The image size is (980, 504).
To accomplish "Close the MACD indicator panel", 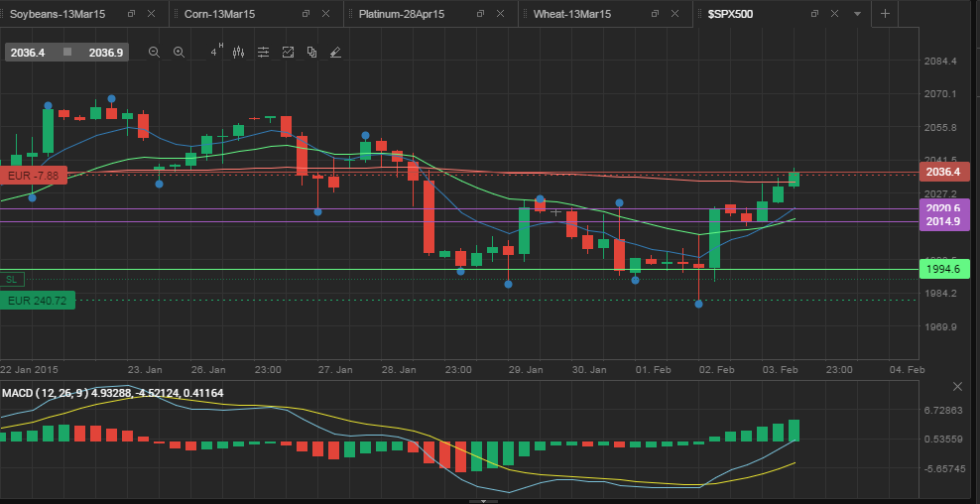I will click(957, 387).
